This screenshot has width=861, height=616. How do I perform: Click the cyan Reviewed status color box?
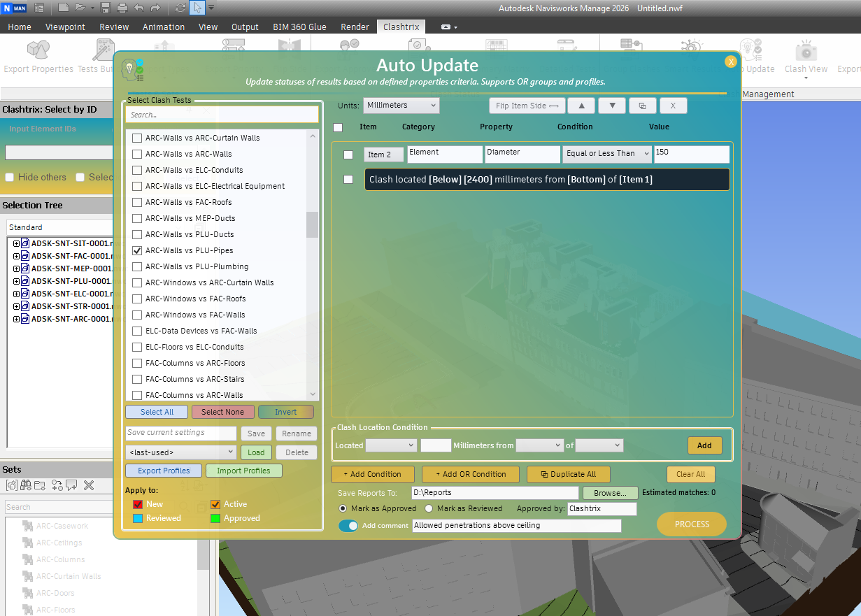pyautogui.click(x=138, y=518)
